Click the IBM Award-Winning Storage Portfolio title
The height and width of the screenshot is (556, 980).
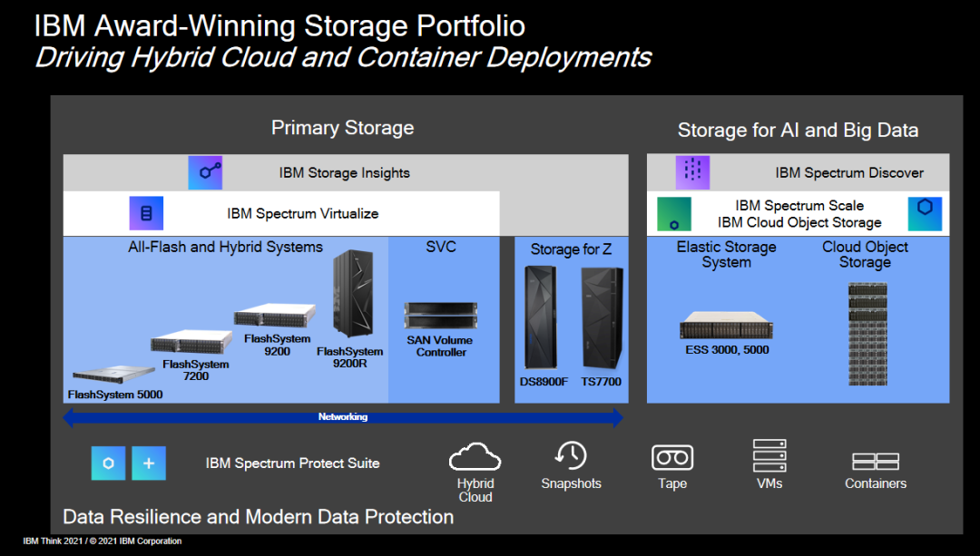point(279,26)
